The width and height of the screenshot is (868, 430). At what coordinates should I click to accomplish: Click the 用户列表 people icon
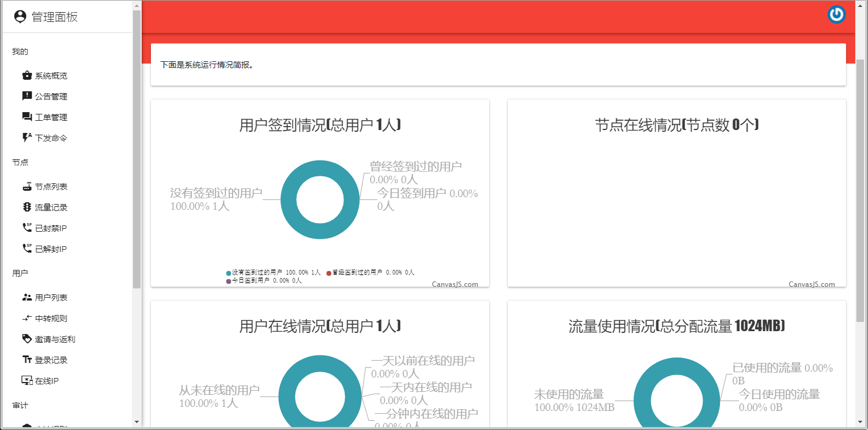tap(27, 297)
